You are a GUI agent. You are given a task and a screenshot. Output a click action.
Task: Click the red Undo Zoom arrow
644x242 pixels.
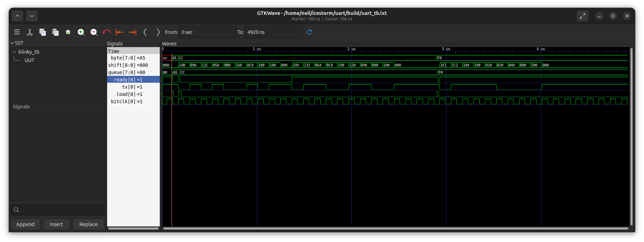click(x=107, y=32)
